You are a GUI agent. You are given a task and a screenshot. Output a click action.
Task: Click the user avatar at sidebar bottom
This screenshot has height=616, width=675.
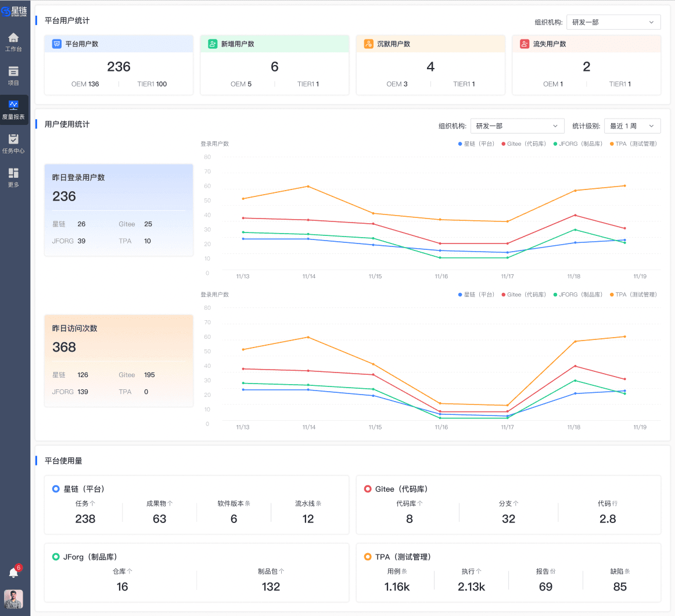(13, 599)
